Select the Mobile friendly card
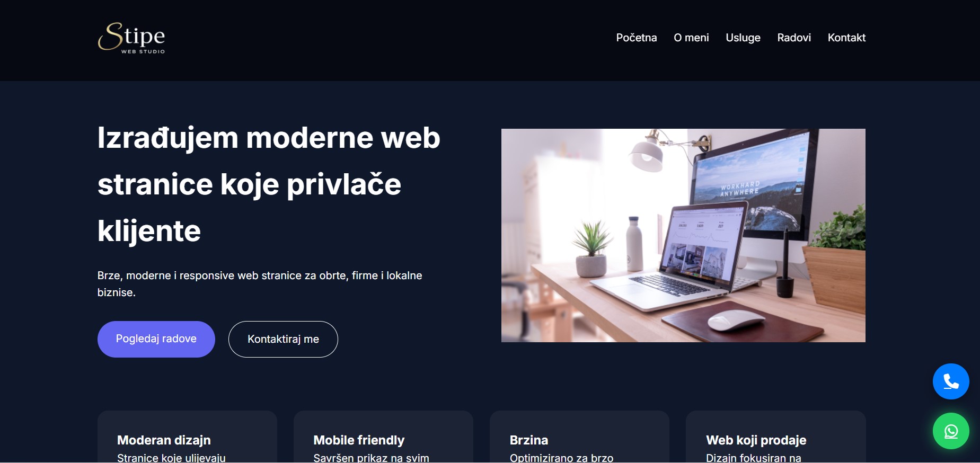Image resolution: width=980 pixels, height=463 pixels. coord(383,437)
